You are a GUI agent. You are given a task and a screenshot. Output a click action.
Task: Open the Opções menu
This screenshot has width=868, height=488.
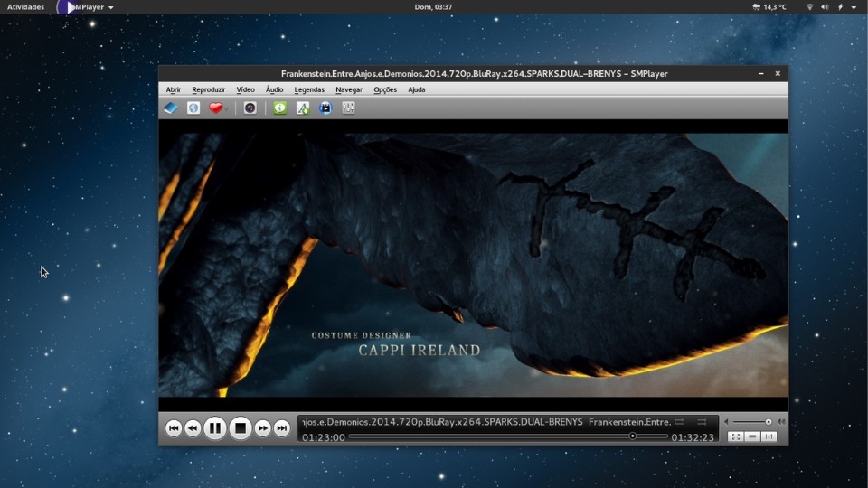coord(385,89)
